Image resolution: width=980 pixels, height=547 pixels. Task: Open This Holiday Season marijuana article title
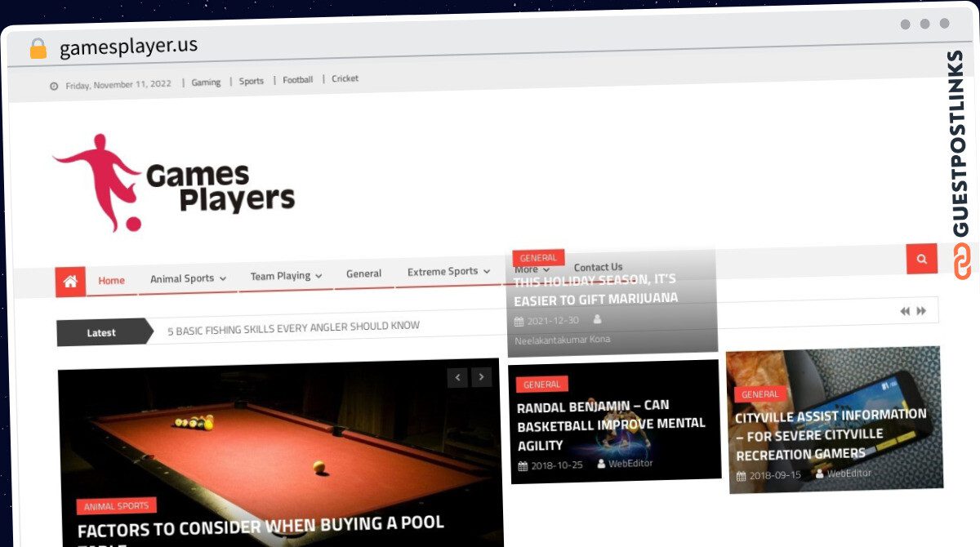(x=595, y=289)
